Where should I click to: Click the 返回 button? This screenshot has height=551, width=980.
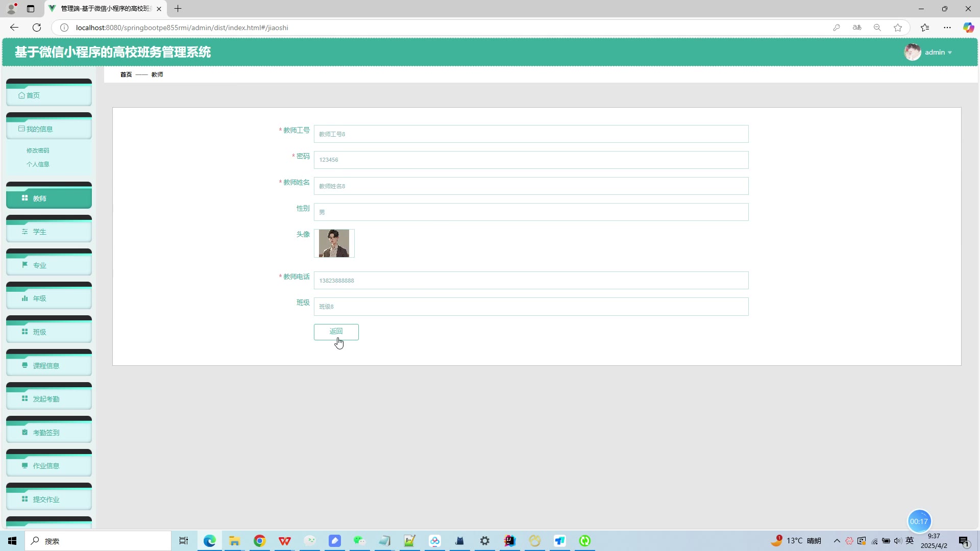tap(336, 332)
